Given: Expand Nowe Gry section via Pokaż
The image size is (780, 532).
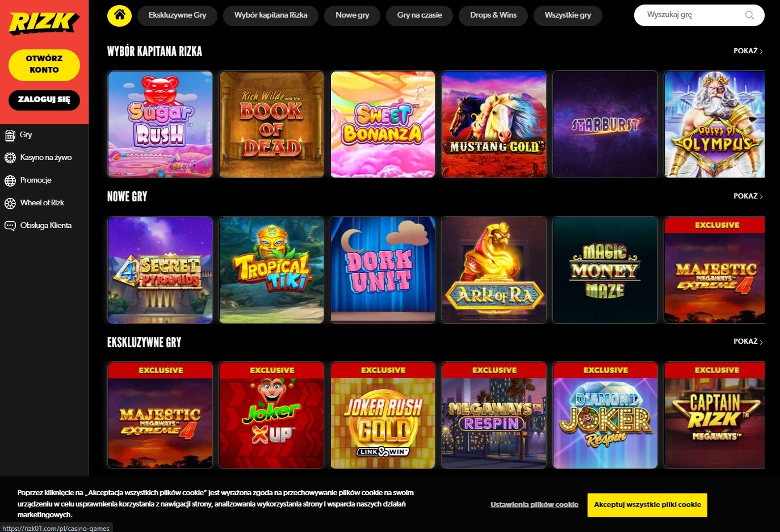Looking at the screenshot, I should click(x=748, y=196).
